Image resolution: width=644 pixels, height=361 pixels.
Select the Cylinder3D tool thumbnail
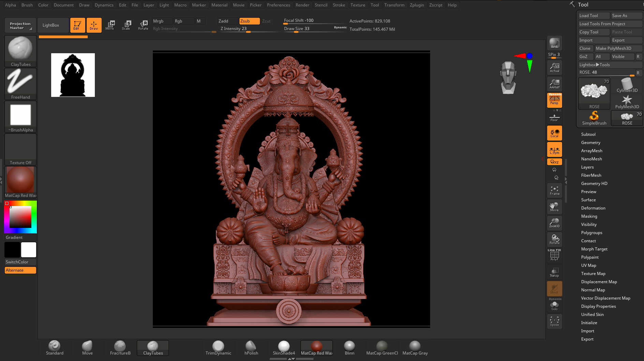[x=627, y=85]
